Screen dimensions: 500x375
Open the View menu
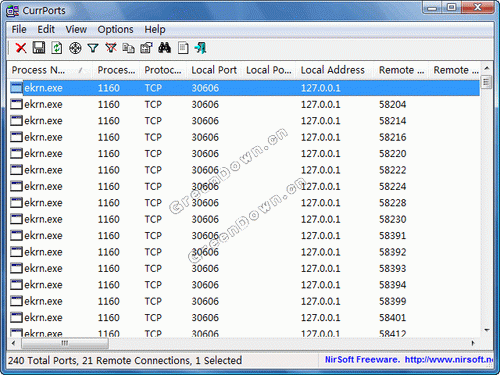(76, 29)
